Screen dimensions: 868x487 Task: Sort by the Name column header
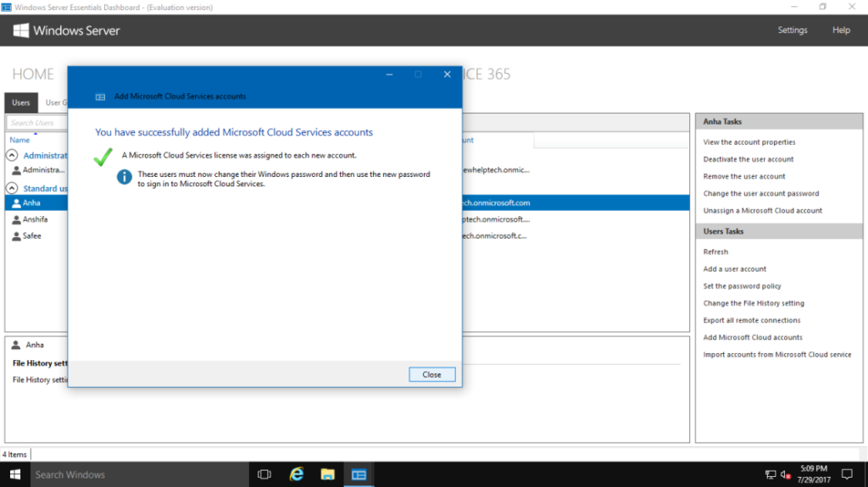click(x=20, y=140)
